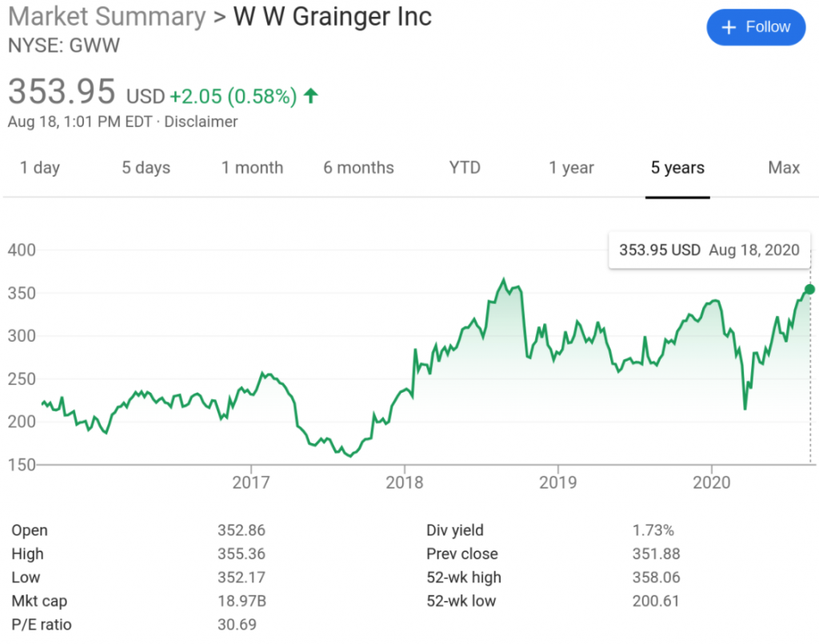Click the 2017 label on the chart axis
This screenshot has height=644, width=819.
click(x=251, y=482)
